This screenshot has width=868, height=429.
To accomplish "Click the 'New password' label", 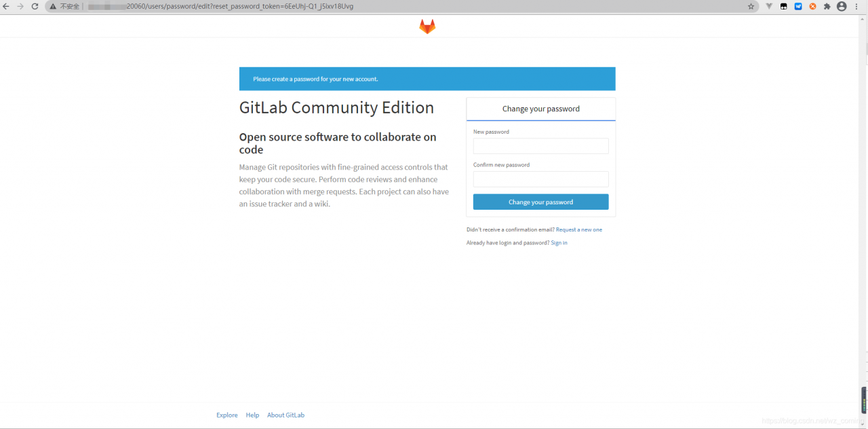I will (x=491, y=132).
